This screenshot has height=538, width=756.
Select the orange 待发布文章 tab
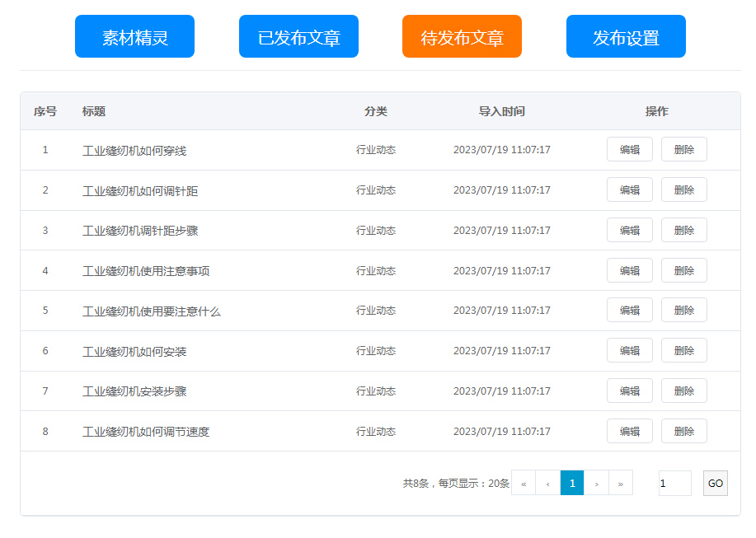coord(462,37)
